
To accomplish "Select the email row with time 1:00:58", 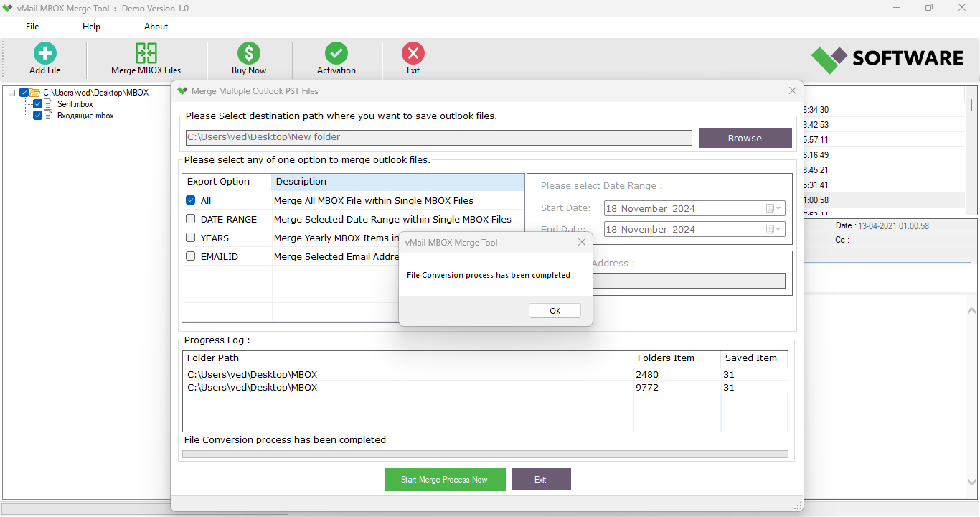I will (884, 200).
